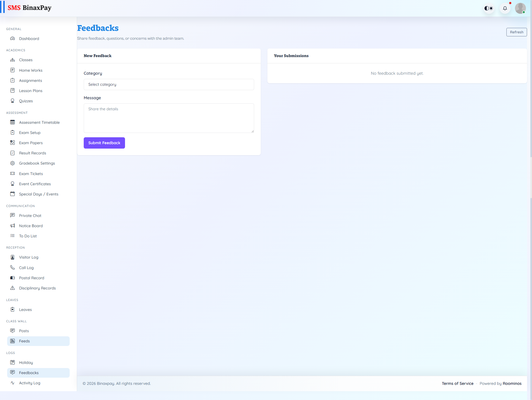Open Private Chat via its speech bubble icon

click(x=13, y=215)
